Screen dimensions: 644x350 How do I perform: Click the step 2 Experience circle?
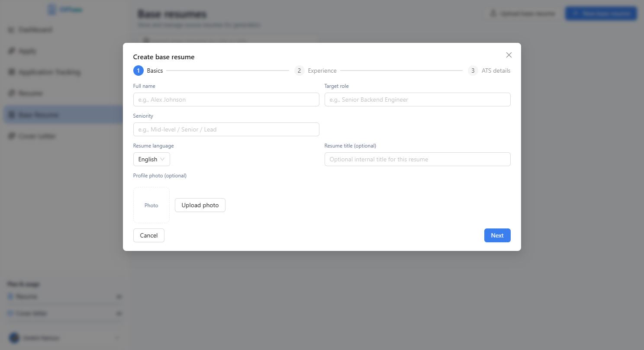click(299, 71)
